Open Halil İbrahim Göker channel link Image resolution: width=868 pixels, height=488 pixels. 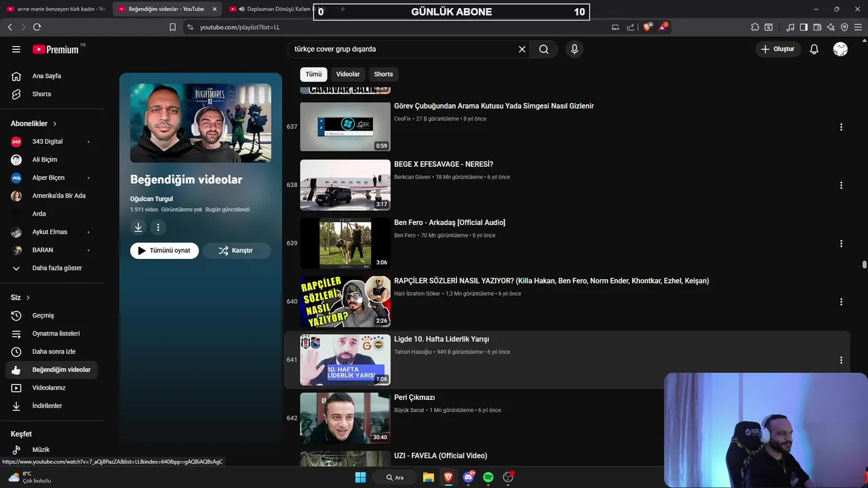pyautogui.click(x=417, y=293)
